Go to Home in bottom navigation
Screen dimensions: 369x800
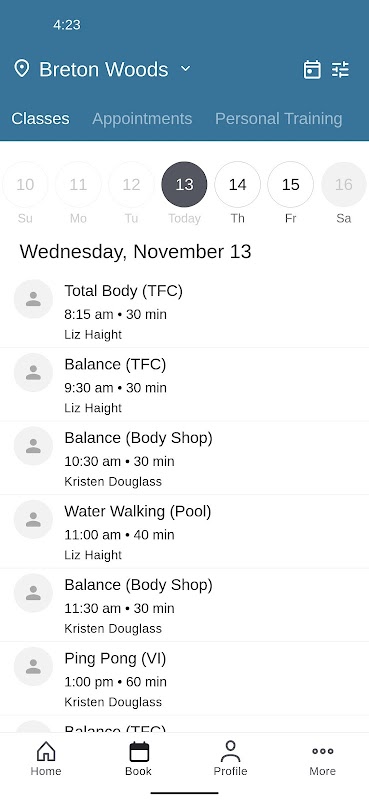point(46,759)
